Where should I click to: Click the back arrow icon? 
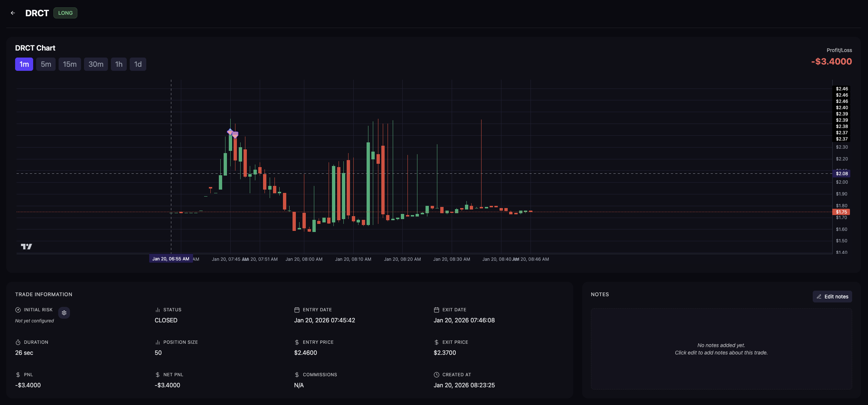pos(13,13)
